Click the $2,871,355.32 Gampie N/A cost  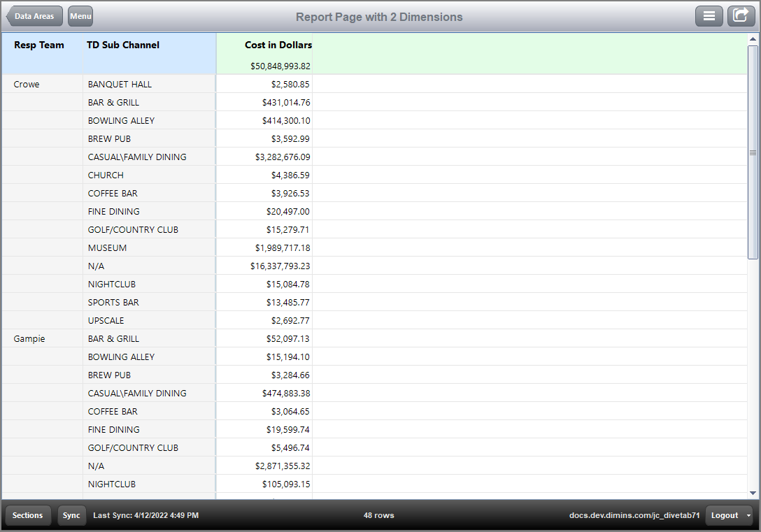283,466
